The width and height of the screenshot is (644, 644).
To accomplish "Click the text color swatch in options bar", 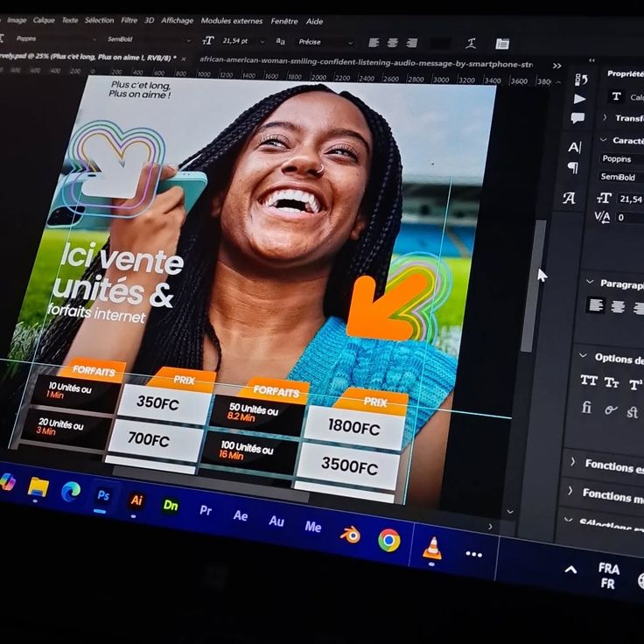I will click(x=440, y=43).
